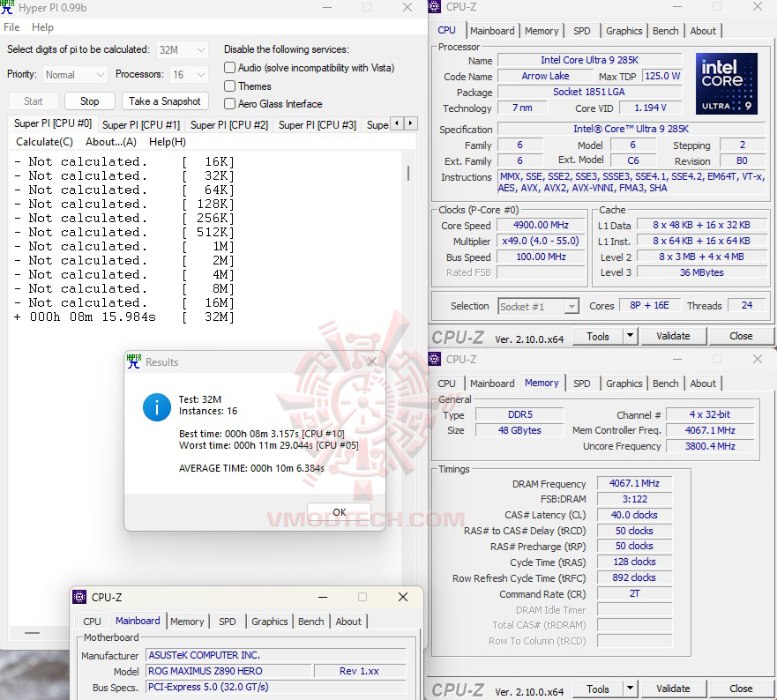The height and width of the screenshot is (700, 777).
Task: Open Graphics tab in CPU-Z Mainboard window
Action: pos(270,622)
